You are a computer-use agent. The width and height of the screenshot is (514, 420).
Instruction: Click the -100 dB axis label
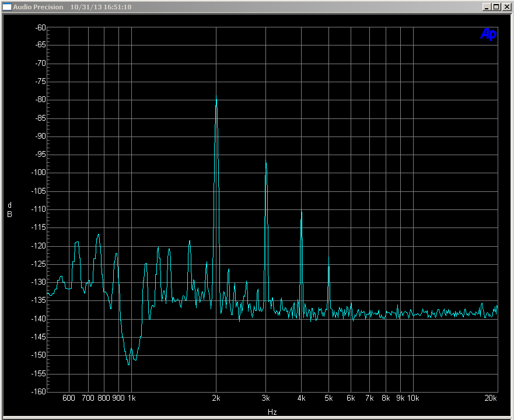(x=39, y=172)
